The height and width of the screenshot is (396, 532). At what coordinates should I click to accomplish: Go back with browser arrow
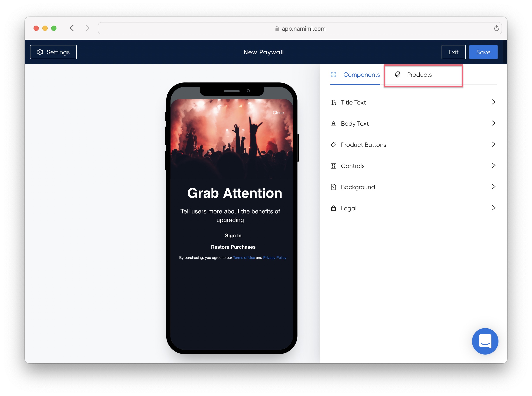click(x=72, y=28)
